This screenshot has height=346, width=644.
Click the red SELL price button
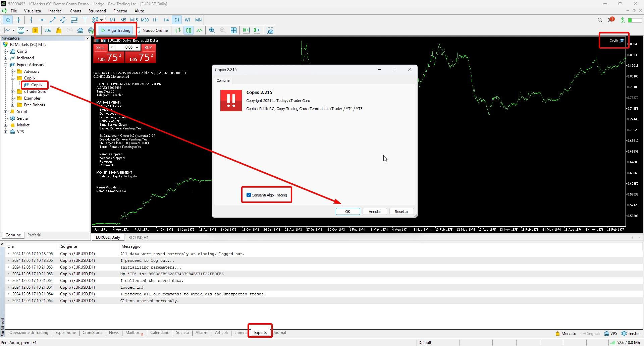109,58
